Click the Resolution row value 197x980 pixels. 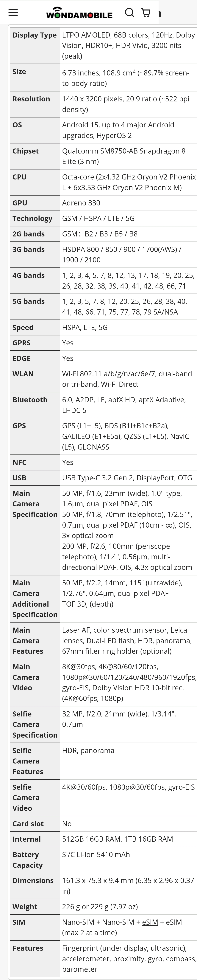126,104
